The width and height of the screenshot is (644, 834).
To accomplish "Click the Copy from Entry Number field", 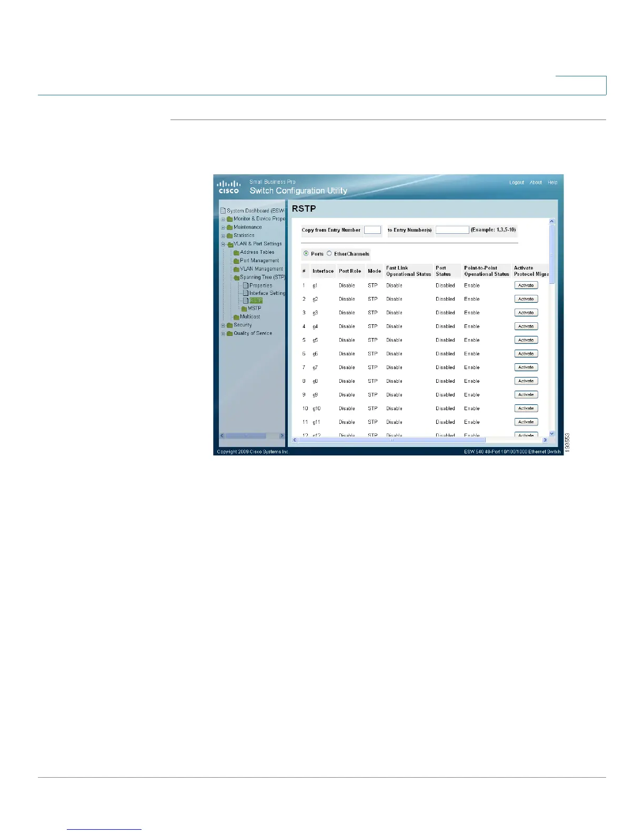I will click(x=373, y=230).
